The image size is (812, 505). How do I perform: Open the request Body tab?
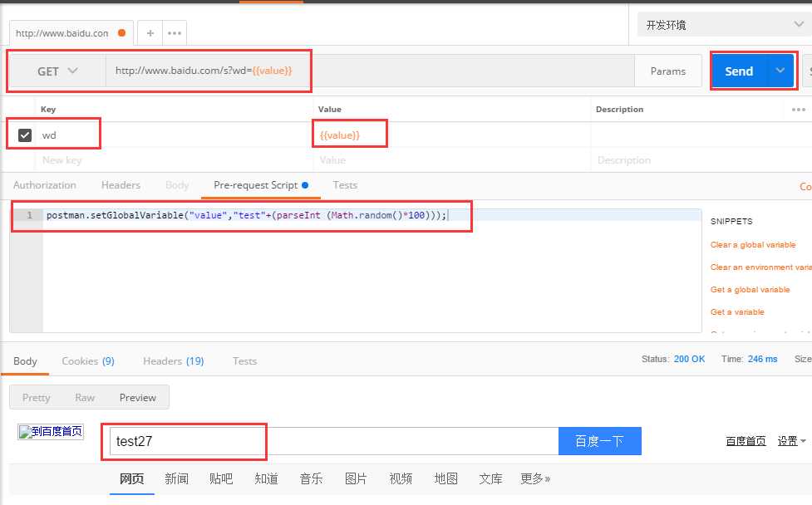[x=177, y=185]
